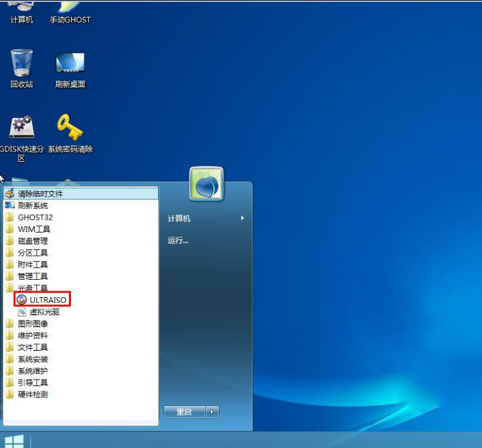
Task: Open the GDISK快速分区 desktop tool
Action: [21, 139]
